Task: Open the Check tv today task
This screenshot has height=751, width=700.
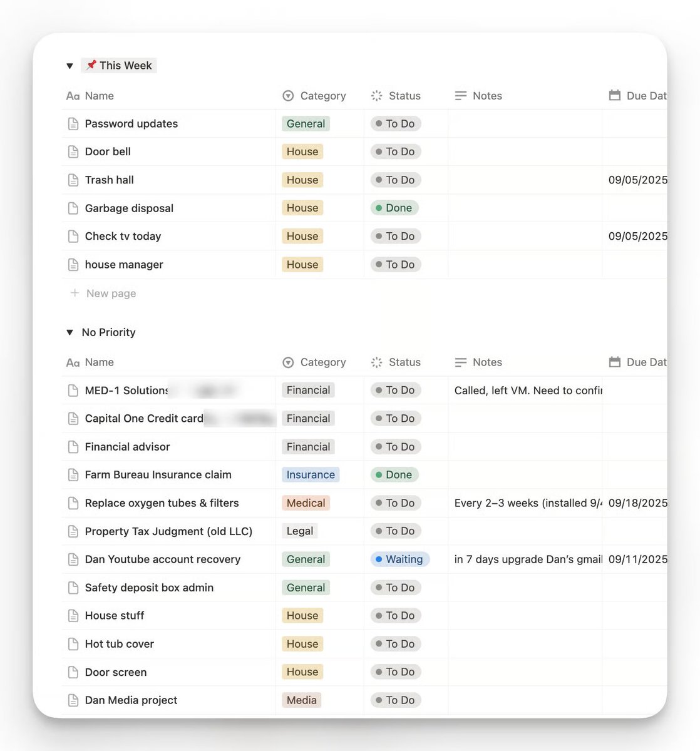Action: click(123, 237)
